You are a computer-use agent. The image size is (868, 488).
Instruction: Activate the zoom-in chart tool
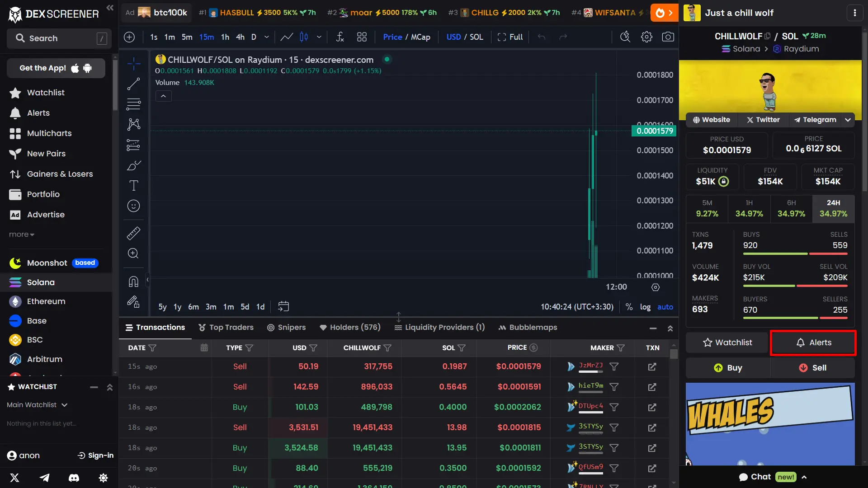click(x=133, y=253)
